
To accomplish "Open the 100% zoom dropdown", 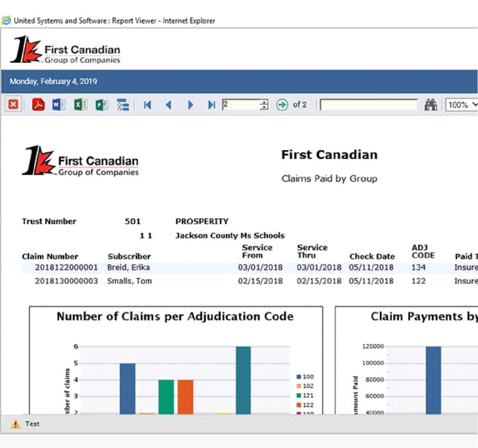I will tap(462, 105).
